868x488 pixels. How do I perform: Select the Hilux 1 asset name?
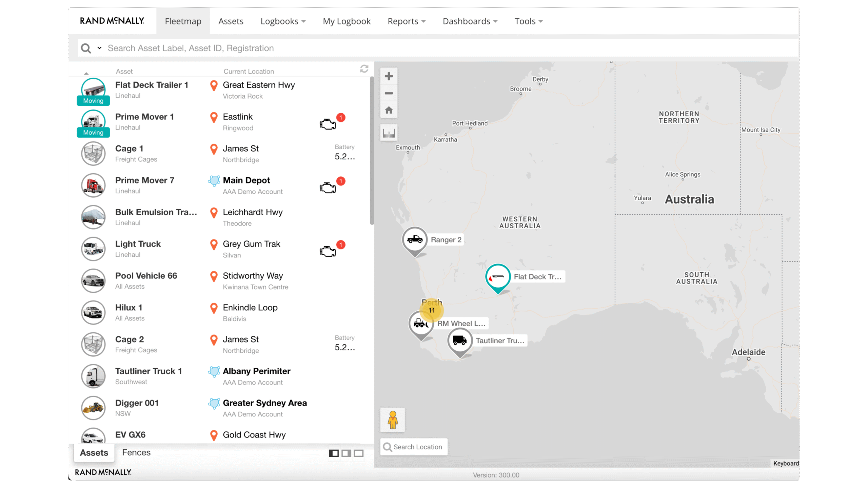click(129, 308)
